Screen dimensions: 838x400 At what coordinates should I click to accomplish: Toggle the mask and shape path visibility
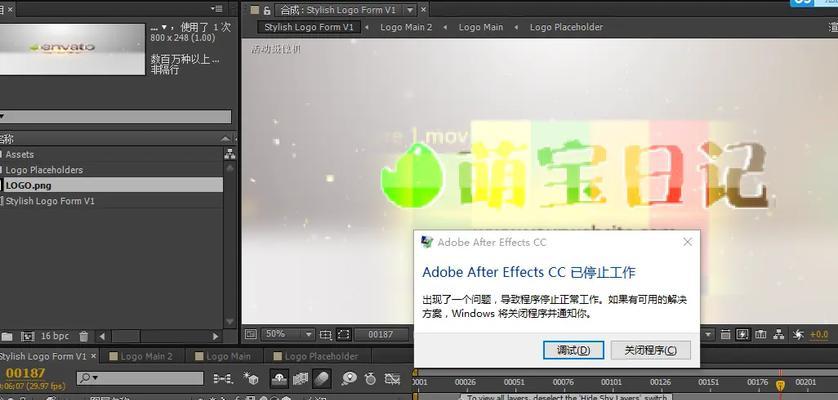(x=344, y=335)
